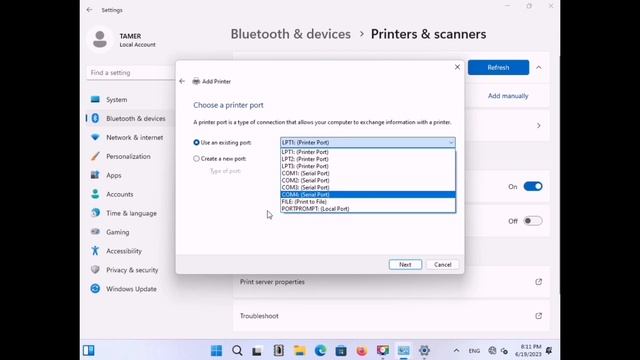Image resolution: width=640 pixels, height=360 pixels.
Task: Choose LPT2: (Printer Port)
Action: click(368, 159)
